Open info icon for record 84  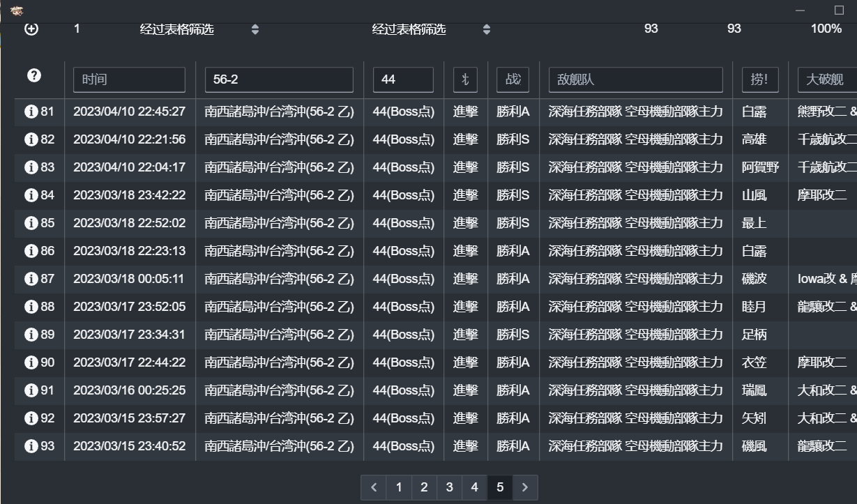tap(31, 195)
